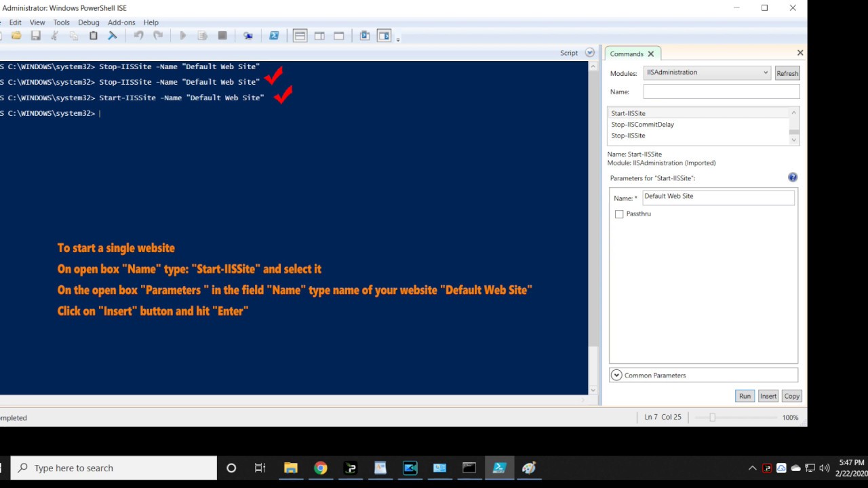
Task: Open Paint from the taskbar
Action: click(x=529, y=468)
